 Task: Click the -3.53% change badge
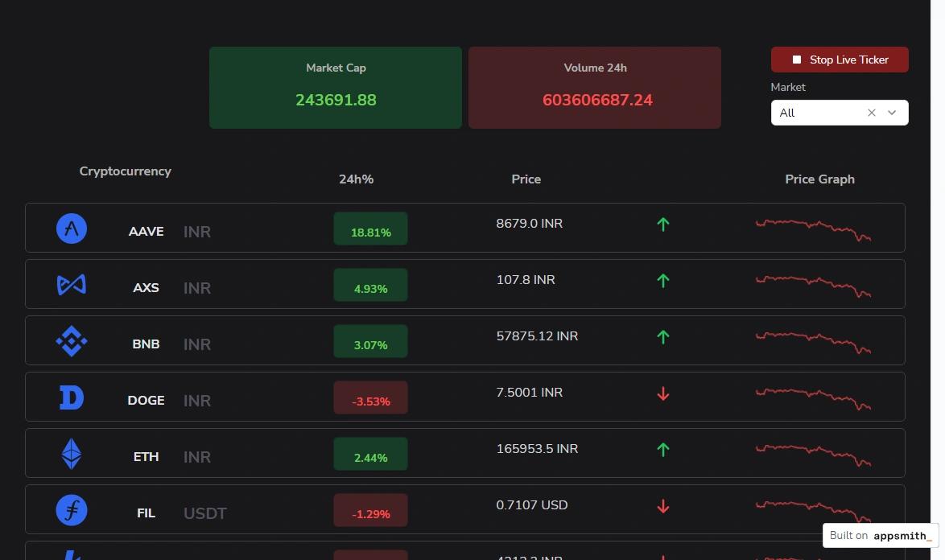pyautogui.click(x=370, y=397)
